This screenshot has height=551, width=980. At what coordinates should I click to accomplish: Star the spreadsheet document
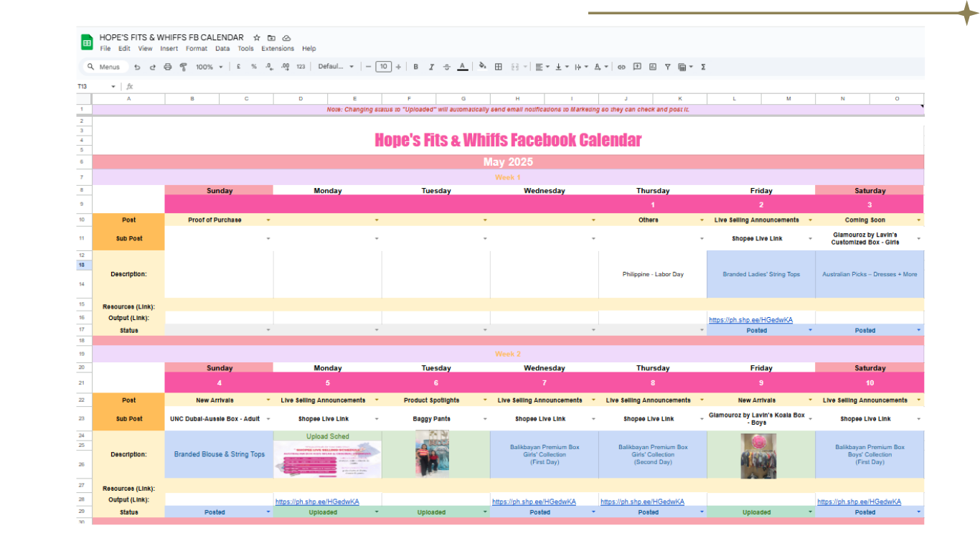257,38
